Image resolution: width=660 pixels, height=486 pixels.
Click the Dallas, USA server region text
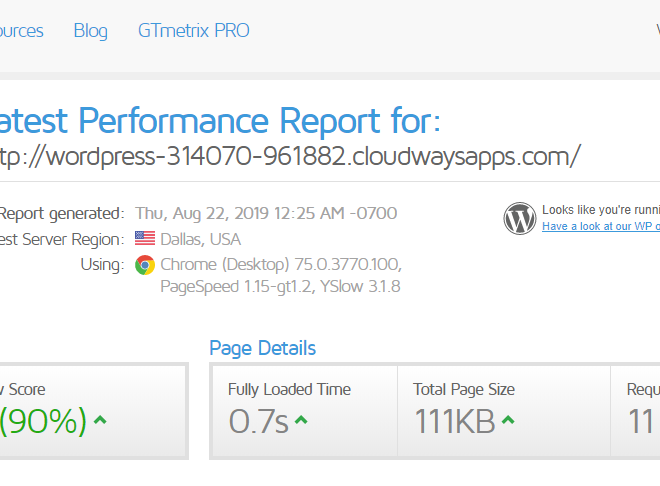coord(201,239)
